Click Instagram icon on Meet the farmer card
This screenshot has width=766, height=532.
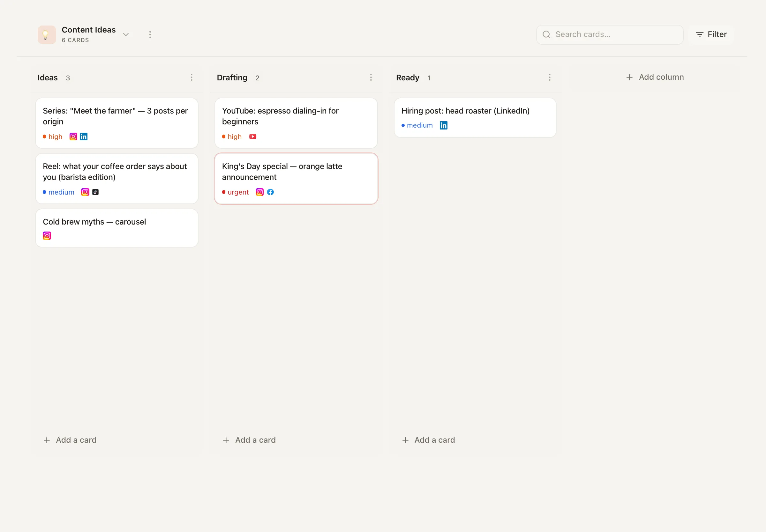(73, 137)
